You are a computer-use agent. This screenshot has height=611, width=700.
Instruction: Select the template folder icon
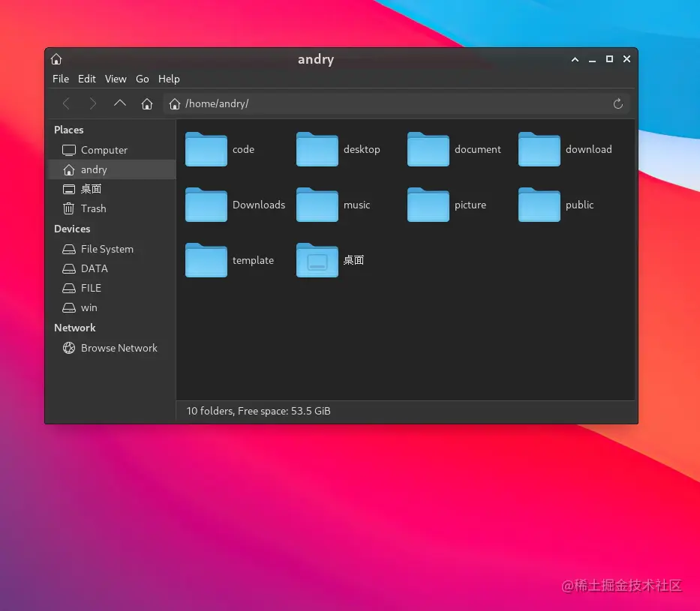(206, 260)
